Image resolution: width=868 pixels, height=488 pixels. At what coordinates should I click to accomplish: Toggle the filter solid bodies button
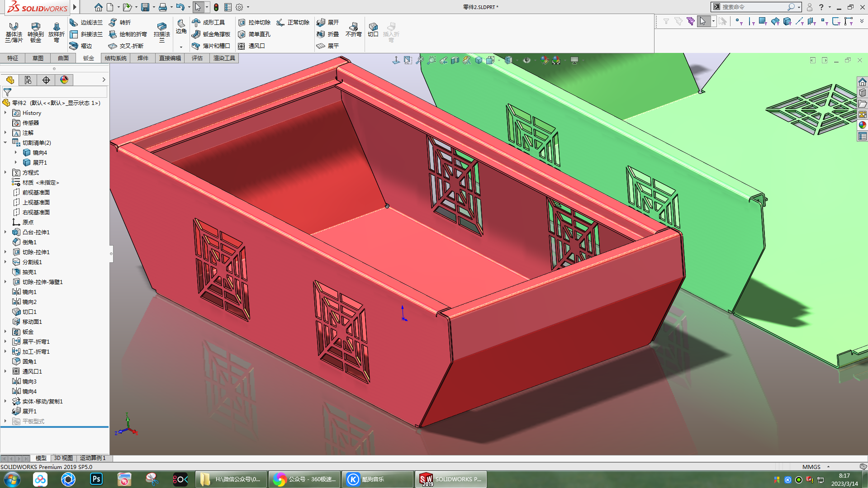(x=787, y=21)
